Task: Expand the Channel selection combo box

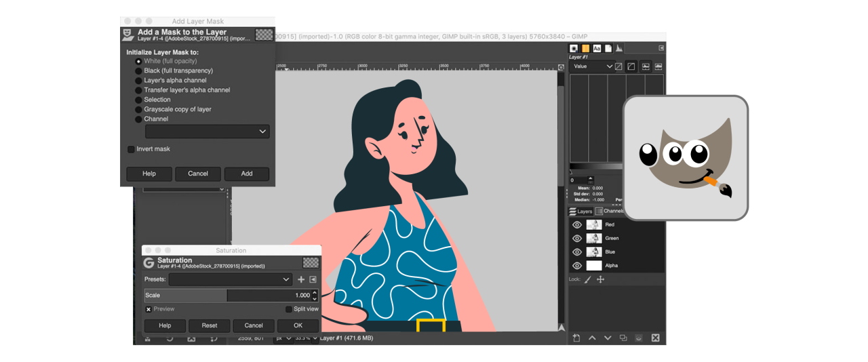Action: [208, 132]
